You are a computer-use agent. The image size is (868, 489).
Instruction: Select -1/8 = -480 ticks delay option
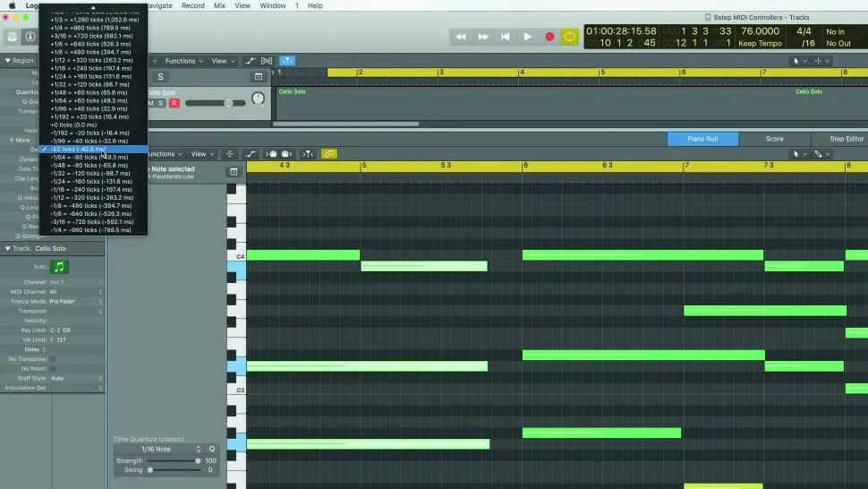click(93, 205)
